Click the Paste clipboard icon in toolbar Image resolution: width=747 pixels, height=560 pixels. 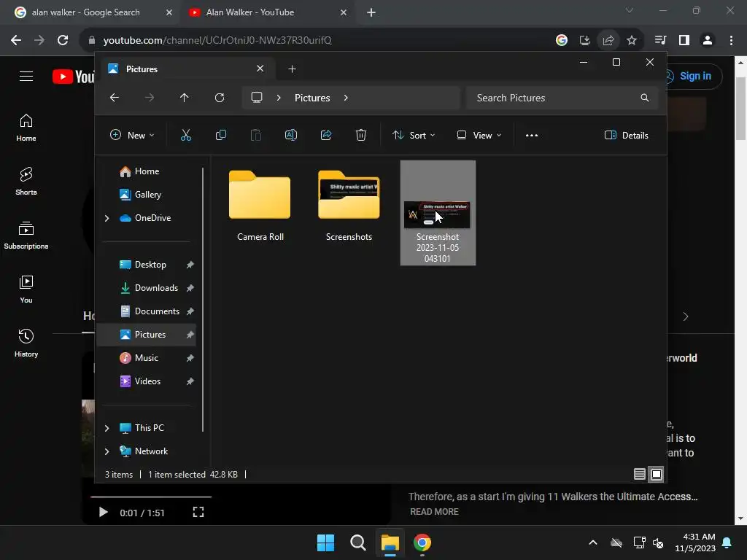[256, 135]
